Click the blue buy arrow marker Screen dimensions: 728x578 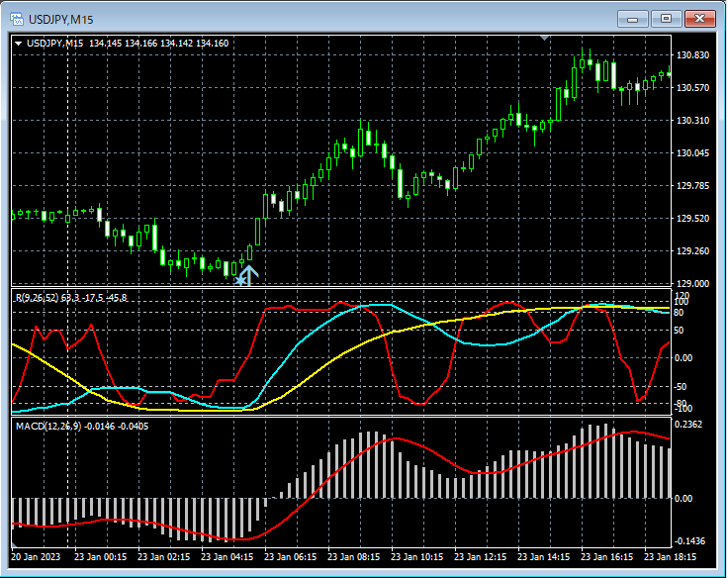coord(249,275)
